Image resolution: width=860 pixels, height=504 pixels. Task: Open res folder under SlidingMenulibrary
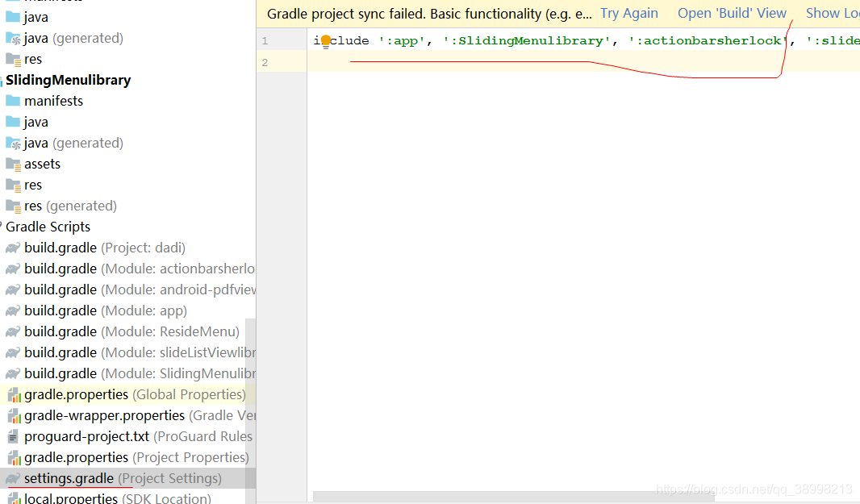(x=33, y=185)
